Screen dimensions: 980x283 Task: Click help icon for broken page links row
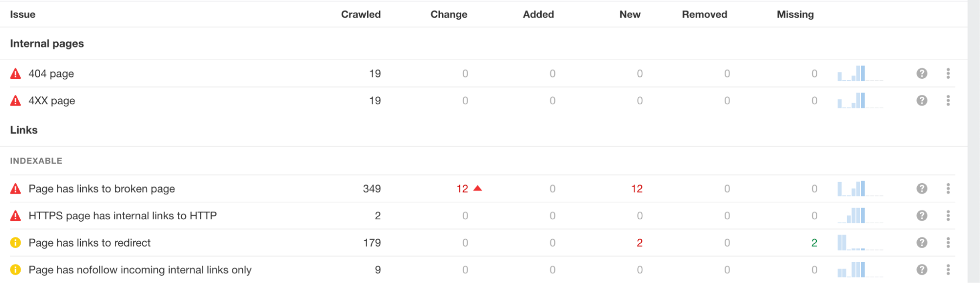(x=922, y=189)
